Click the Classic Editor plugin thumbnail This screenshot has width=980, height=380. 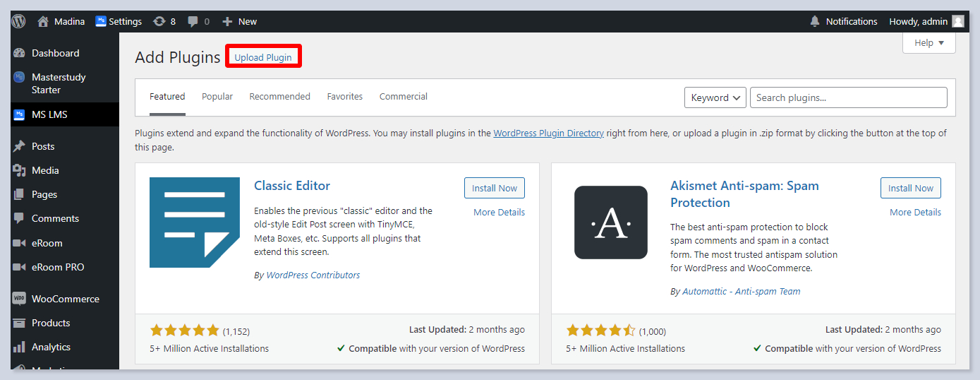coord(195,222)
